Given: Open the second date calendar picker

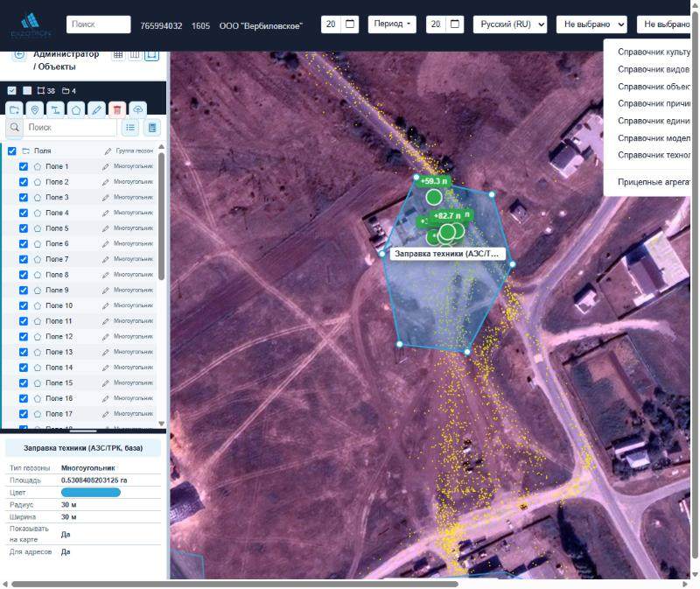Looking at the screenshot, I should pos(455,25).
